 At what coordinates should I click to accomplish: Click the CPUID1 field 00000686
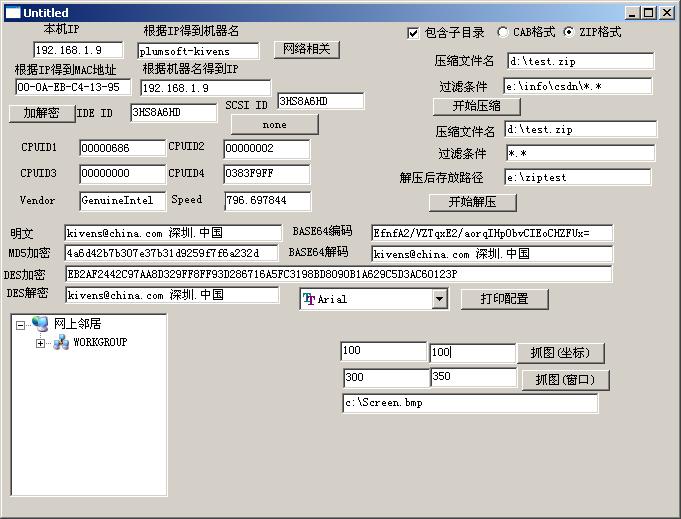[122, 148]
